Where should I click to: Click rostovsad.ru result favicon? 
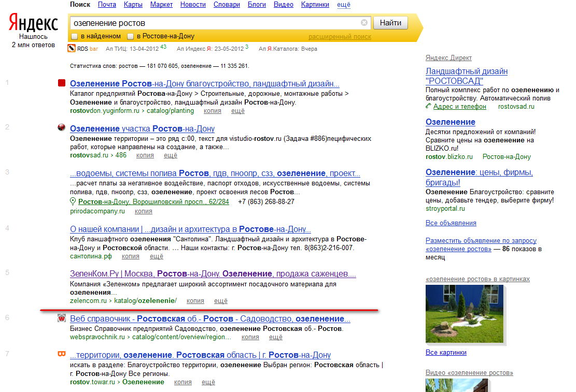coord(61,127)
